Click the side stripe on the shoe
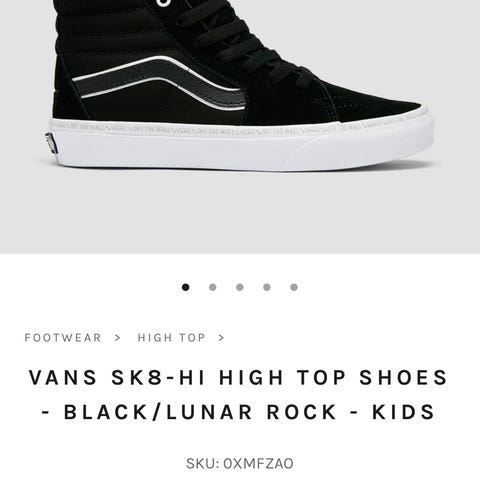This screenshot has width=480, height=480. click(157, 82)
